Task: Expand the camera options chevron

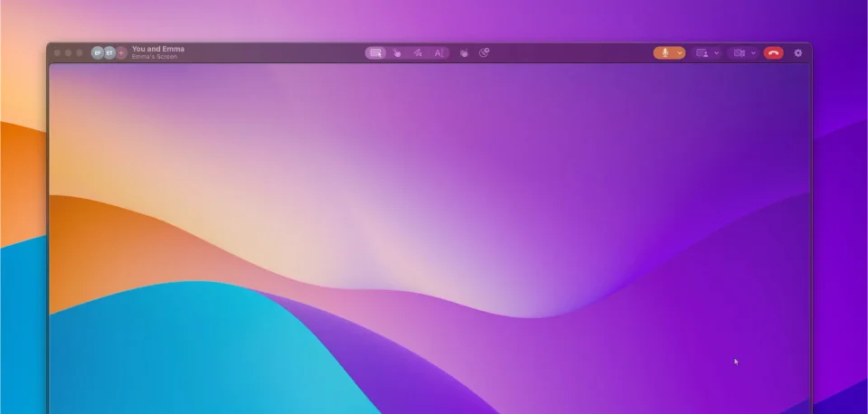Action: (x=753, y=53)
